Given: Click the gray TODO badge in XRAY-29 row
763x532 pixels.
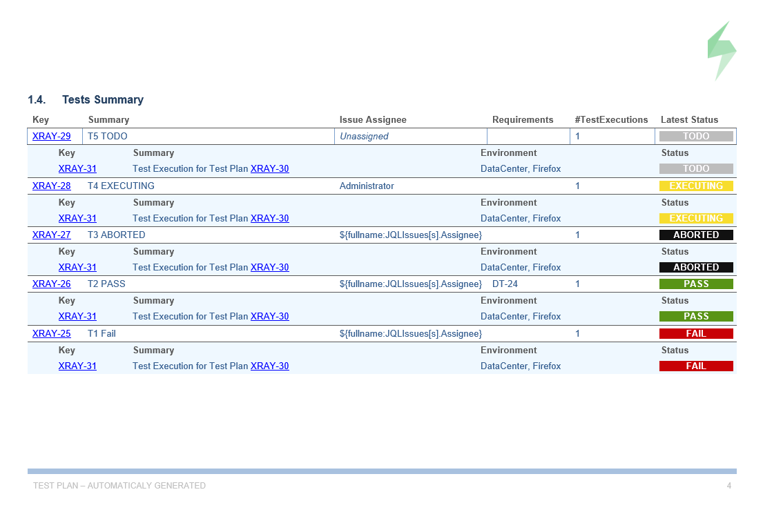Looking at the screenshot, I should tap(696, 137).
